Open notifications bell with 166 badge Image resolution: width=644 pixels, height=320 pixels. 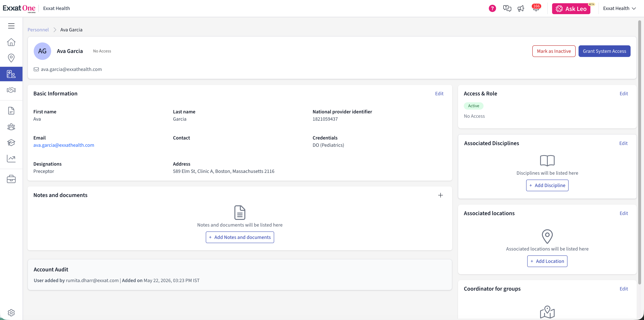coord(536,8)
